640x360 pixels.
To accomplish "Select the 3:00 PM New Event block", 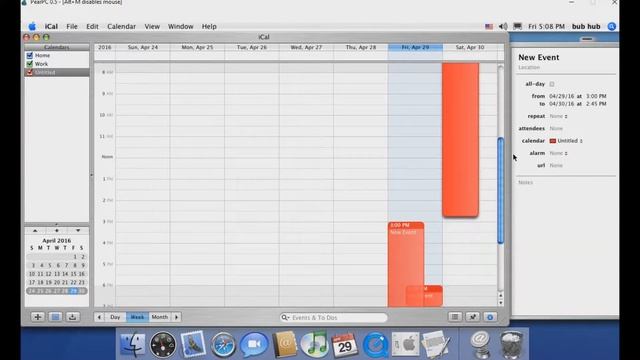I will pyautogui.click(x=406, y=264).
